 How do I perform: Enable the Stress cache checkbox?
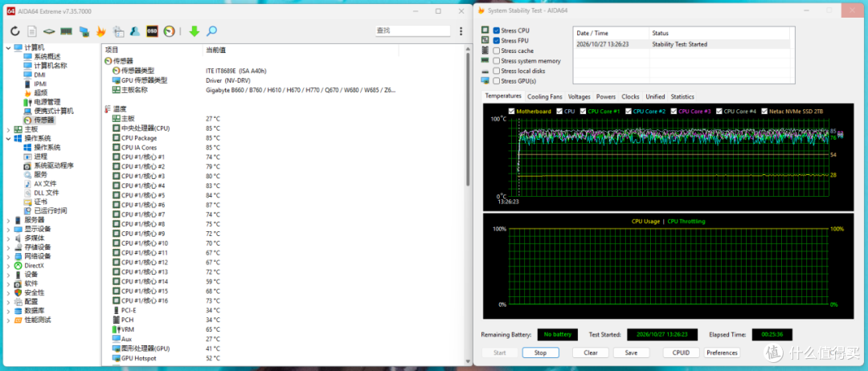point(497,51)
